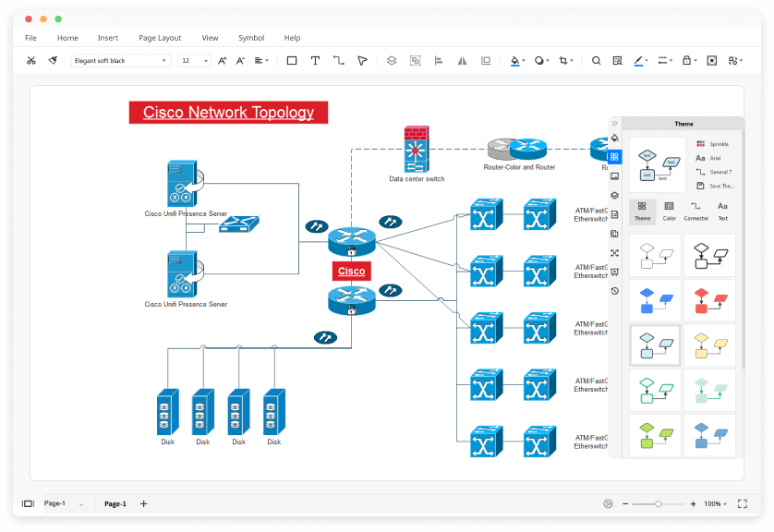Select the Format Painter brush icon
This screenshot has width=774, height=532.
point(53,60)
